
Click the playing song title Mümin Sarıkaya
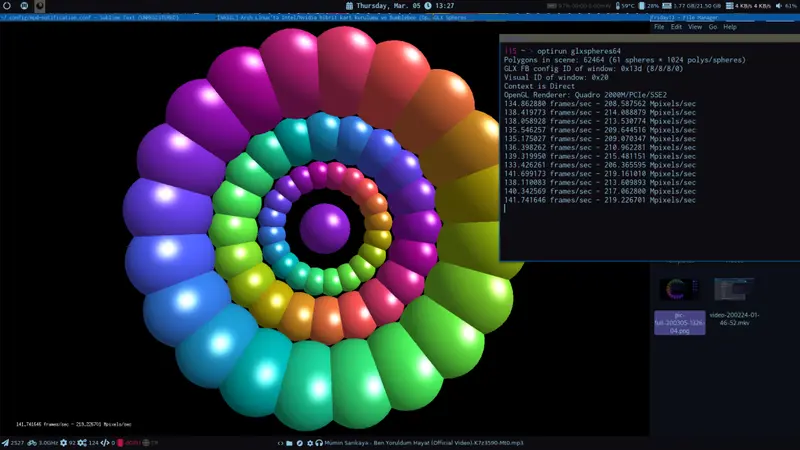[424, 443]
